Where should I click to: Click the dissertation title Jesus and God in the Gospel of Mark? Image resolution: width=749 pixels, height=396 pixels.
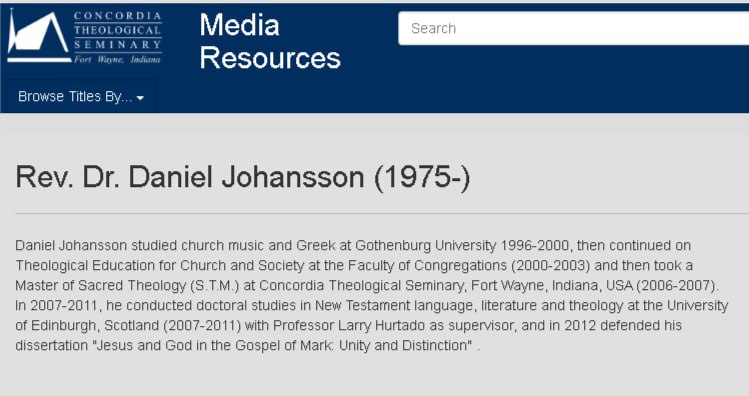click(x=283, y=345)
